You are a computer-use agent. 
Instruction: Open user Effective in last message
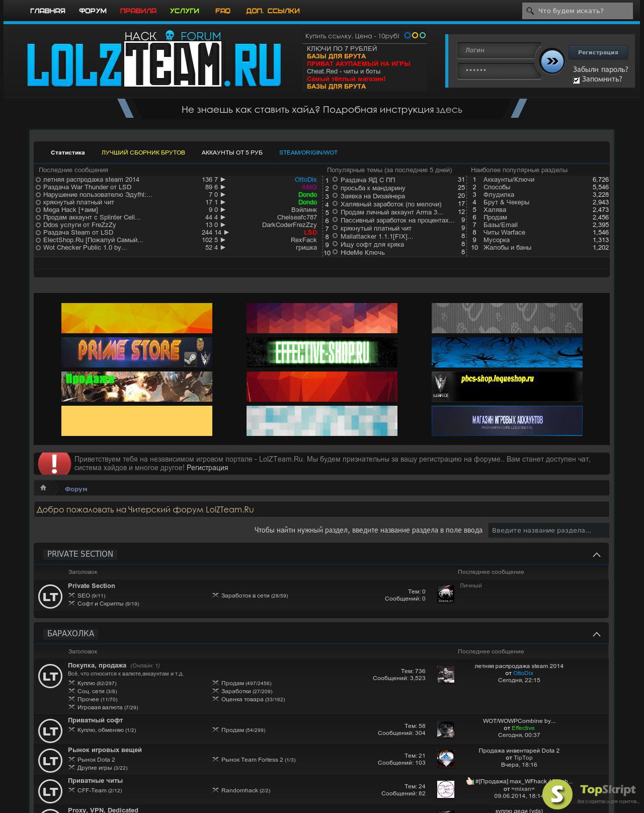(523, 728)
